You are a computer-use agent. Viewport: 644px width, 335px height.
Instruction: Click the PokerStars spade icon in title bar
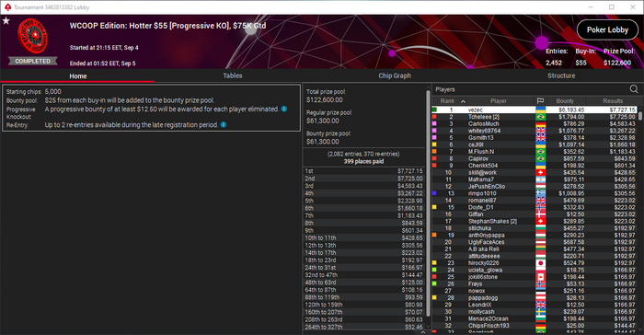pyautogui.click(x=7, y=7)
